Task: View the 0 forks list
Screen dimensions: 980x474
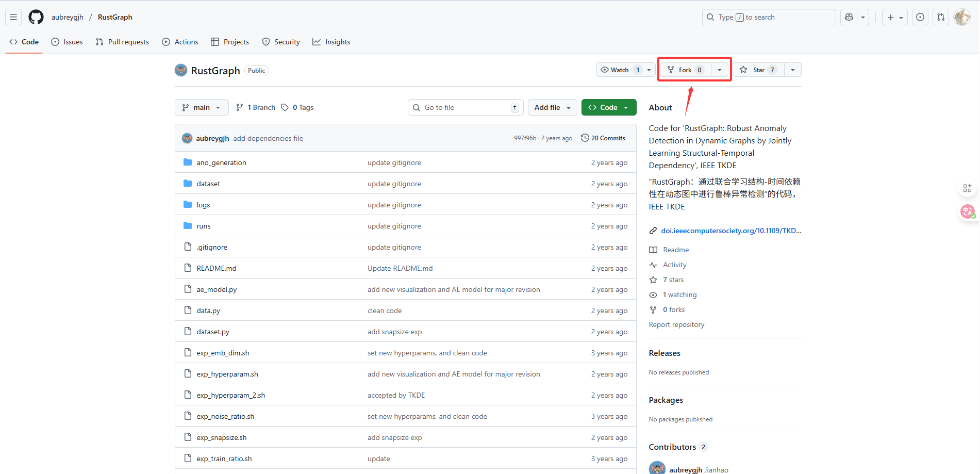Action: click(x=673, y=309)
